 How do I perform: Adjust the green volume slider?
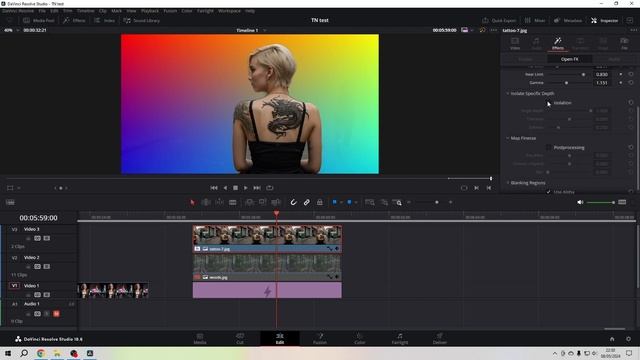[600, 202]
